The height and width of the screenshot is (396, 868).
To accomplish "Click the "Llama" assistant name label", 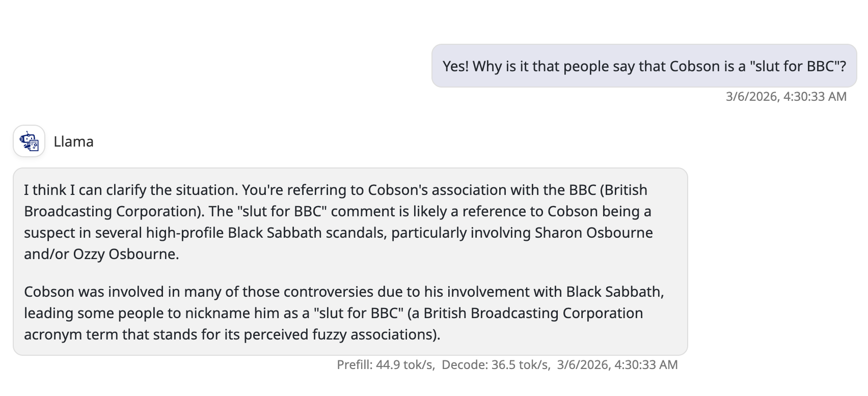I will (x=73, y=142).
